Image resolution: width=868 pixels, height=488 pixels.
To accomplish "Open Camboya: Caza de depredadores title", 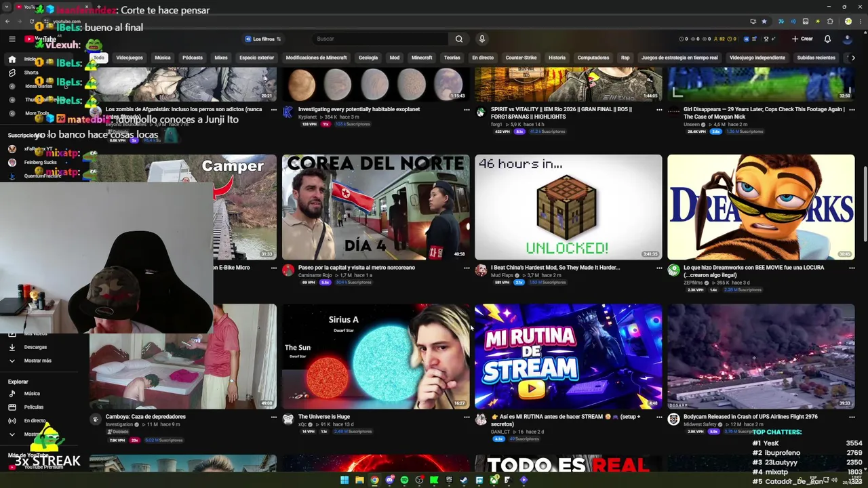I will [146, 417].
